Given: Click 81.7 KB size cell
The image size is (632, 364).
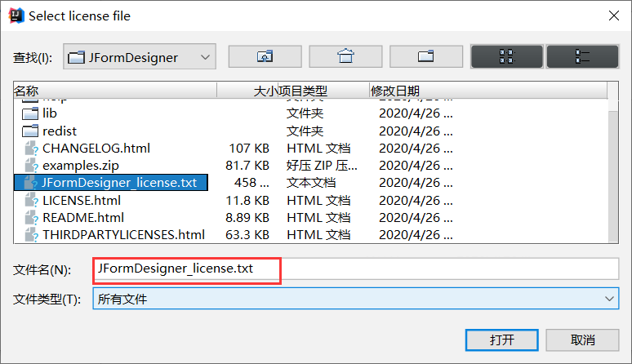Looking at the screenshot, I should tap(247, 166).
